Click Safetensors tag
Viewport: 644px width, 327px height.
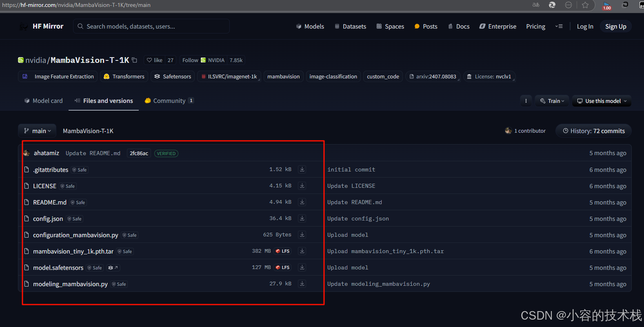[173, 76]
